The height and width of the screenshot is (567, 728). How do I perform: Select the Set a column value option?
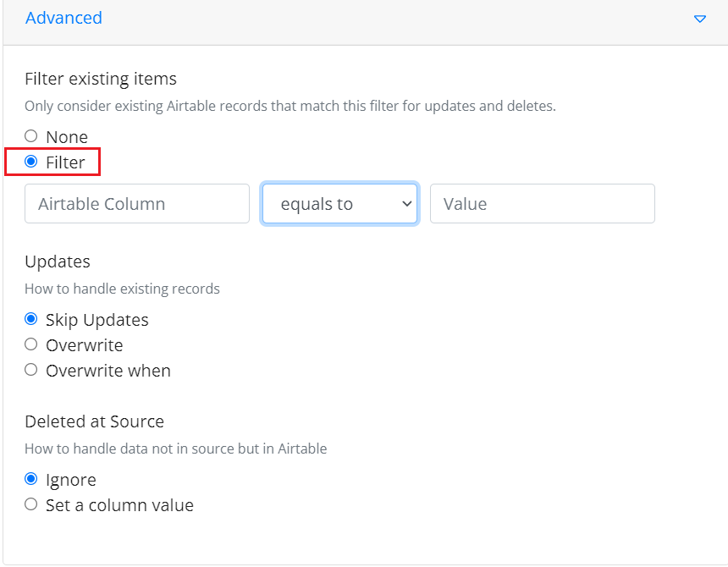coord(31,504)
